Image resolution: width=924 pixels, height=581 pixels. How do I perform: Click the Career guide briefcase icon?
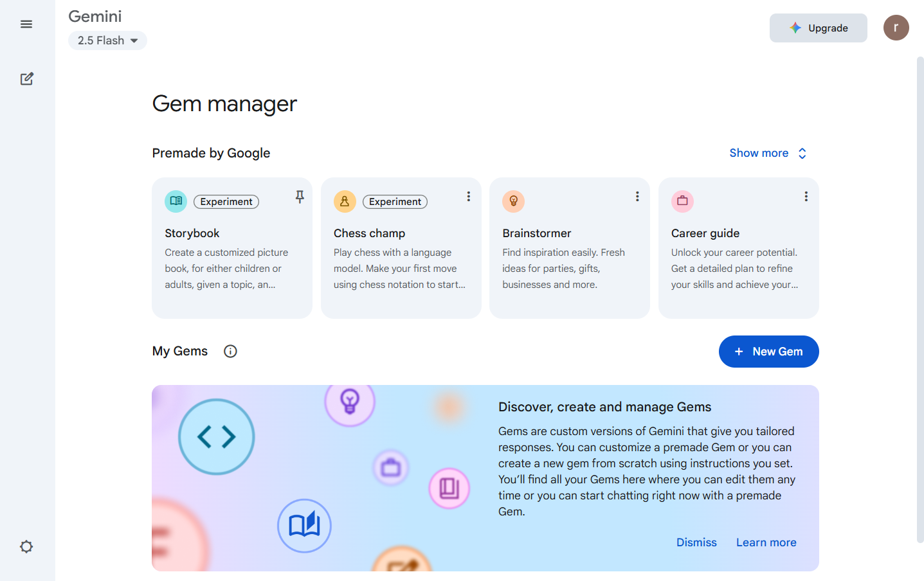point(682,201)
